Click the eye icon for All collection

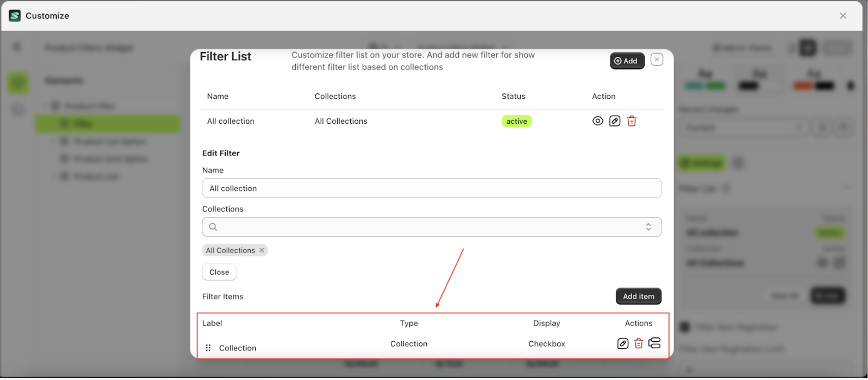[x=598, y=121]
